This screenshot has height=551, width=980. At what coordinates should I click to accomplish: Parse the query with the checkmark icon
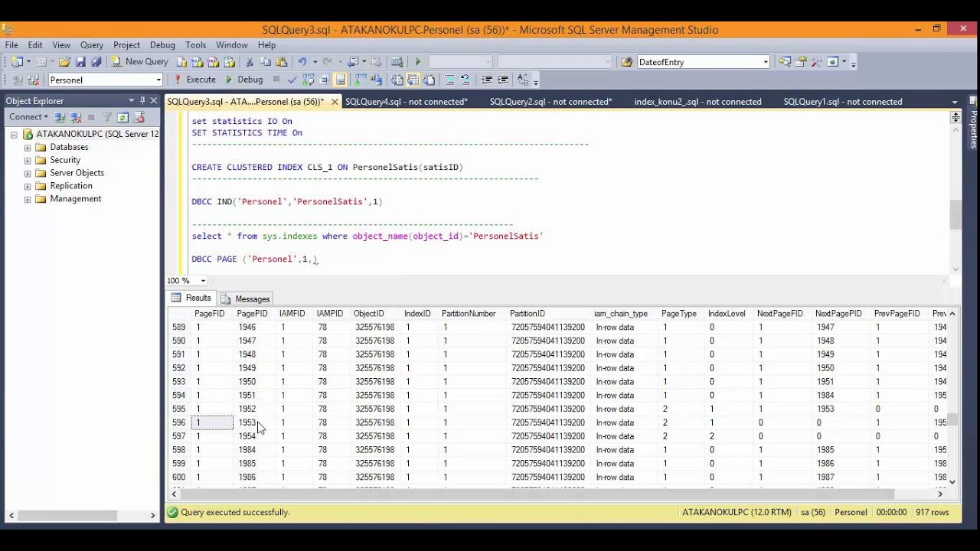click(x=292, y=80)
